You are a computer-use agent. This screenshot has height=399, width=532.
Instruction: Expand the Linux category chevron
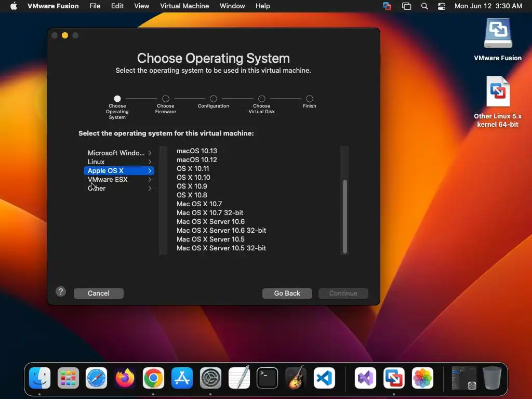click(150, 162)
